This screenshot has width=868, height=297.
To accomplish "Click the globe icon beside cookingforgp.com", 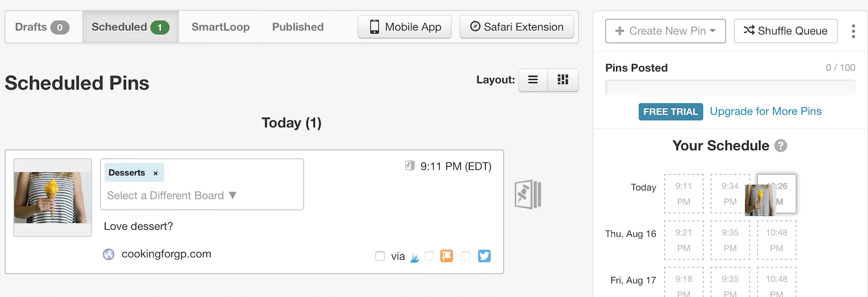I will (108, 254).
